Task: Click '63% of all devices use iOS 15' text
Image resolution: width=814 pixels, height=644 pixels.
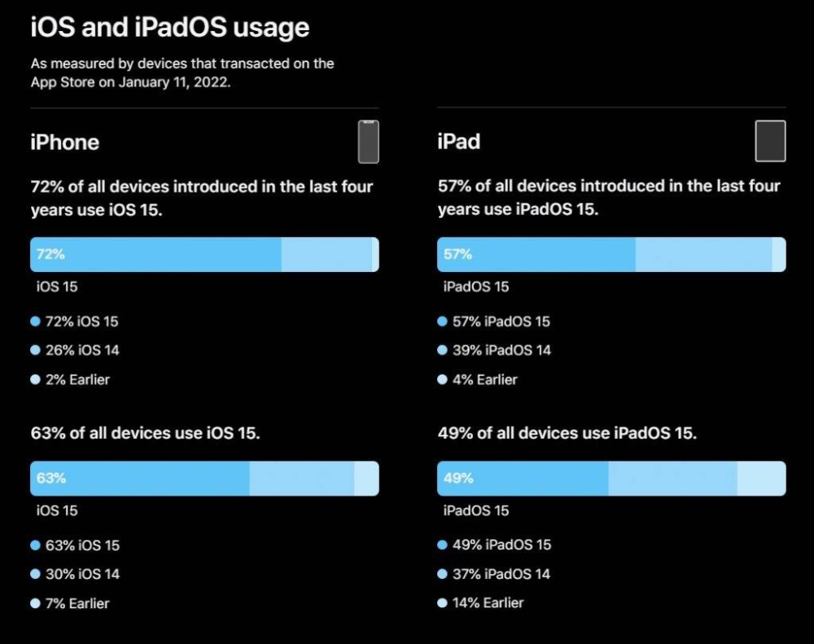Action: pos(146,433)
